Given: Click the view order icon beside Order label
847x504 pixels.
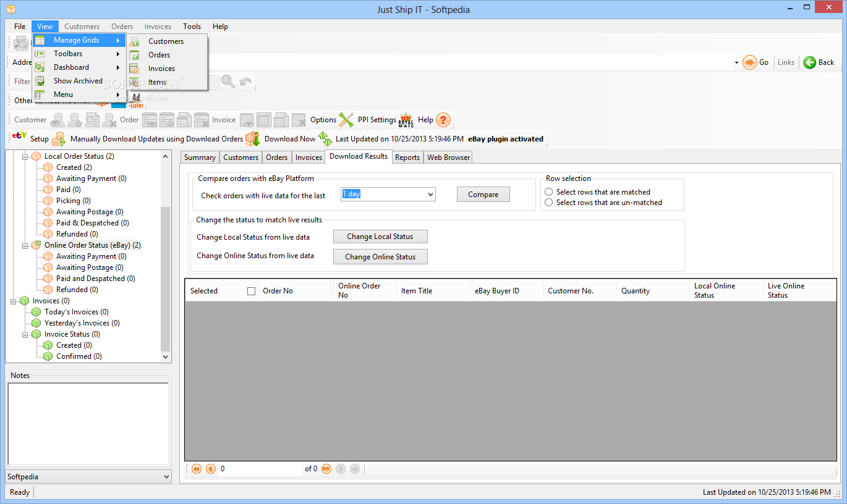Looking at the screenshot, I should (150, 120).
